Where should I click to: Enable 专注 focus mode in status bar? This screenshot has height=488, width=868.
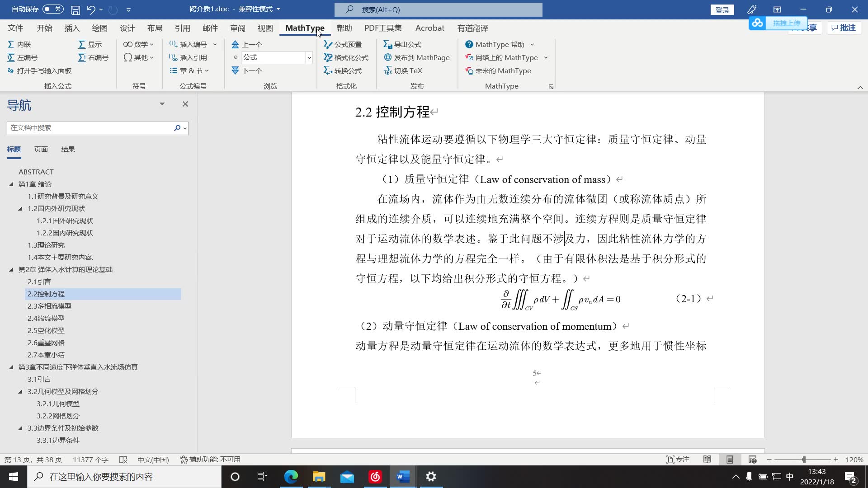678,460
